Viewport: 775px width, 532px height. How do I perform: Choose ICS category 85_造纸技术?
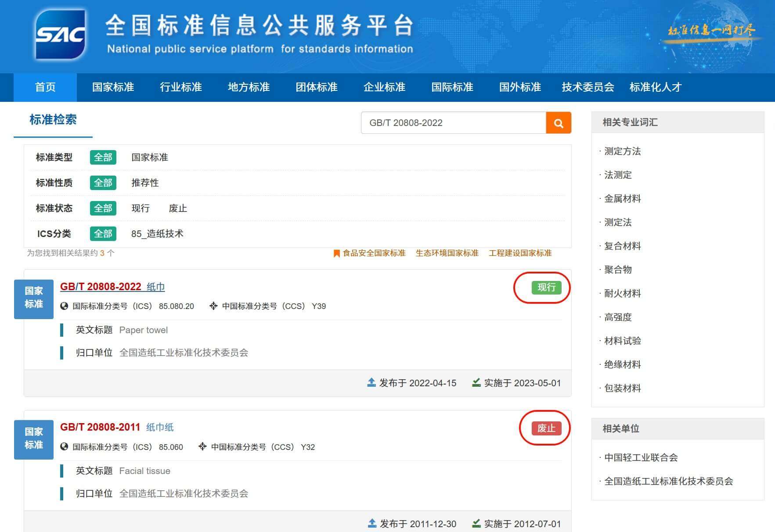[157, 234]
